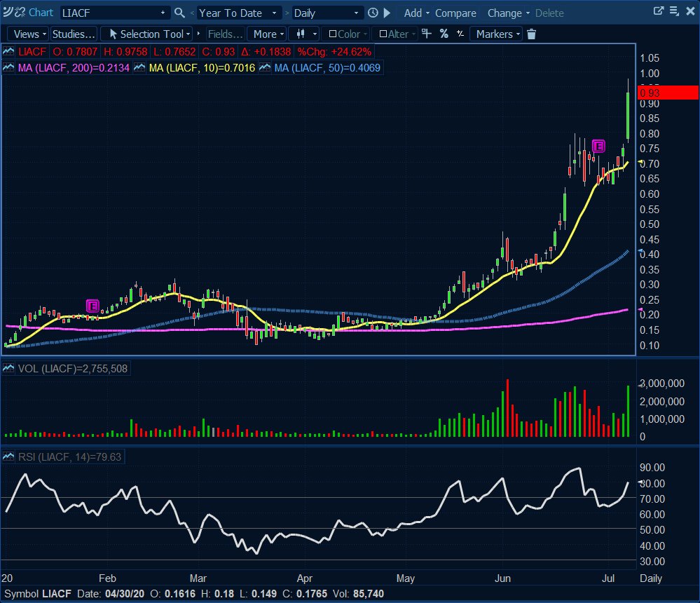This screenshot has width=700, height=603.
Task: Open the Year To Date range dropdown
Action: [274, 13]
